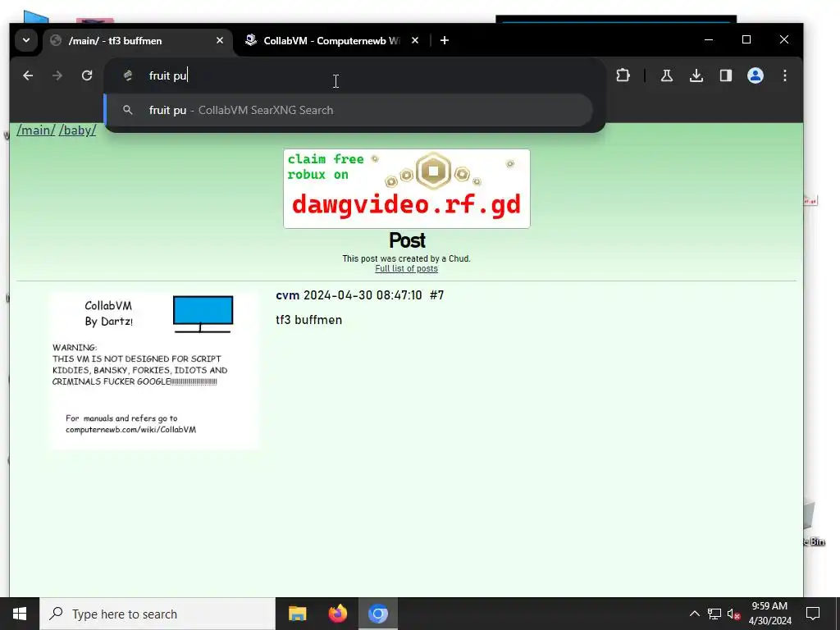Minimize the browser window
This screenshot has height=630, width=840.
[709, 40]
